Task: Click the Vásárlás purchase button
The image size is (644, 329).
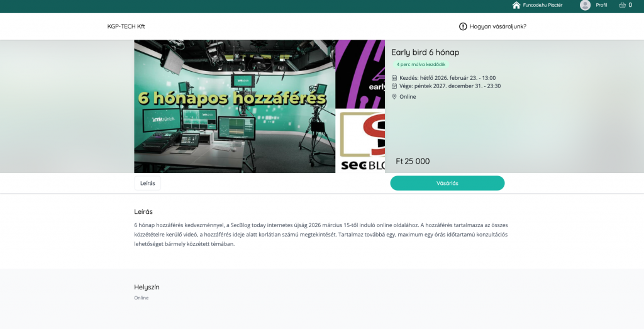Action: [x=447, y=183]
